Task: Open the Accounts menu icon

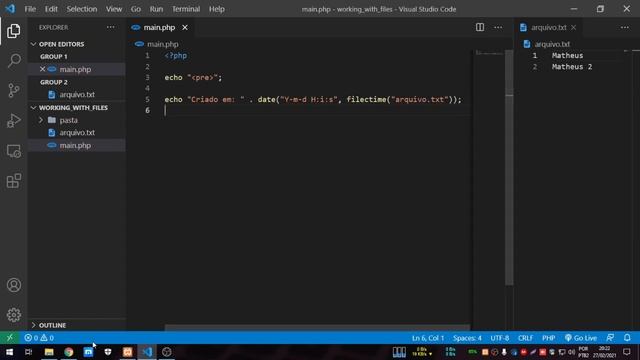Action: (x=13, y=285)
